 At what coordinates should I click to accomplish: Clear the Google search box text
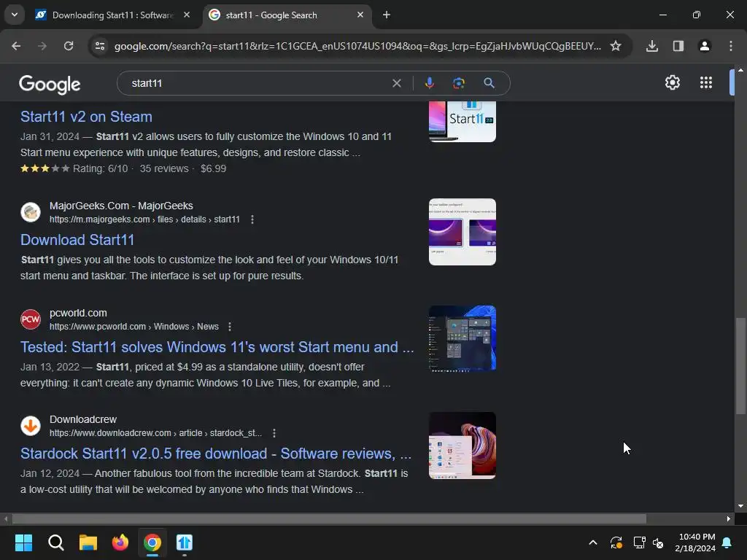coord(396,83)
